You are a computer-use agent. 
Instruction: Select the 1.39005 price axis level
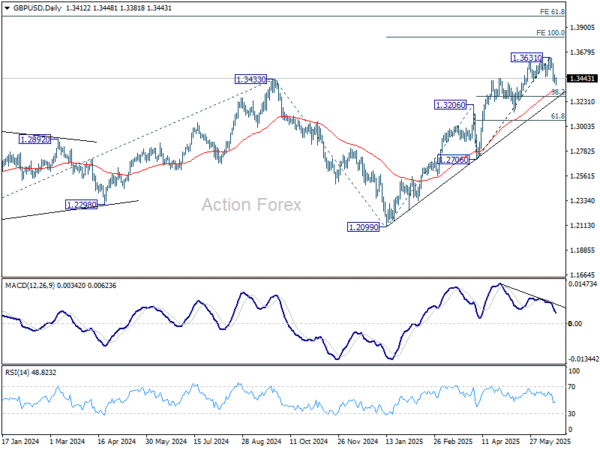pyautogui.click(x=583, y=28)
